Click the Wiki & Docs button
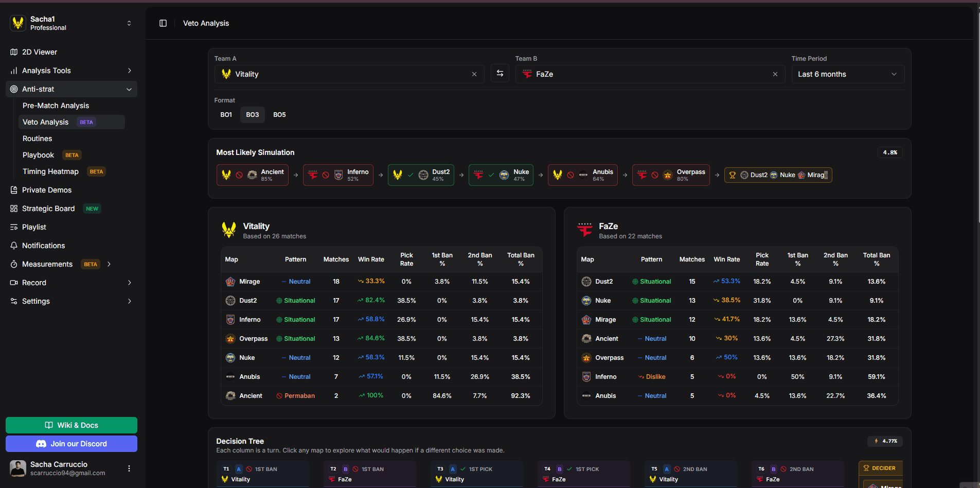 point(72,425)
